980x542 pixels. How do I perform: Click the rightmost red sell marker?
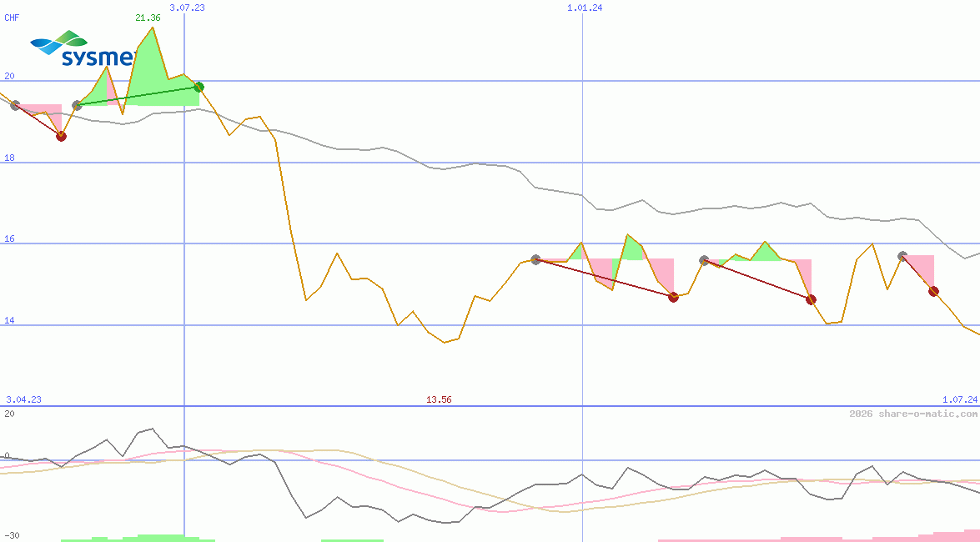(x=933, y=291)
